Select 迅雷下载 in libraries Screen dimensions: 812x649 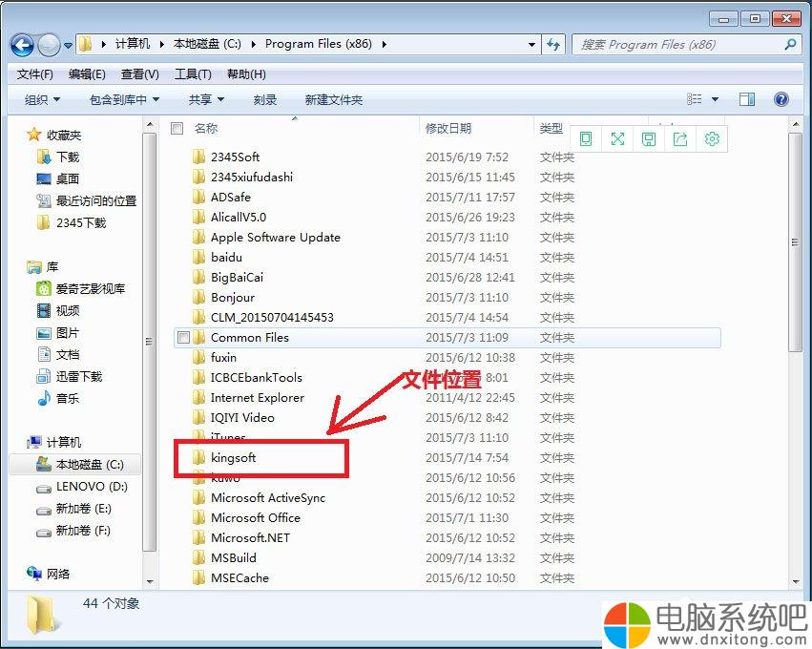[79, 377]
